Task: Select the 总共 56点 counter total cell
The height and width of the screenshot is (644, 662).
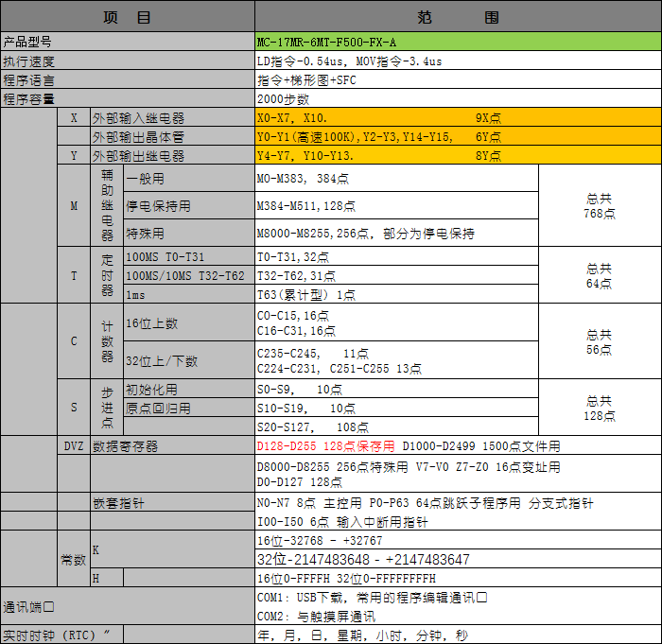Action: [x=599, y=341]
